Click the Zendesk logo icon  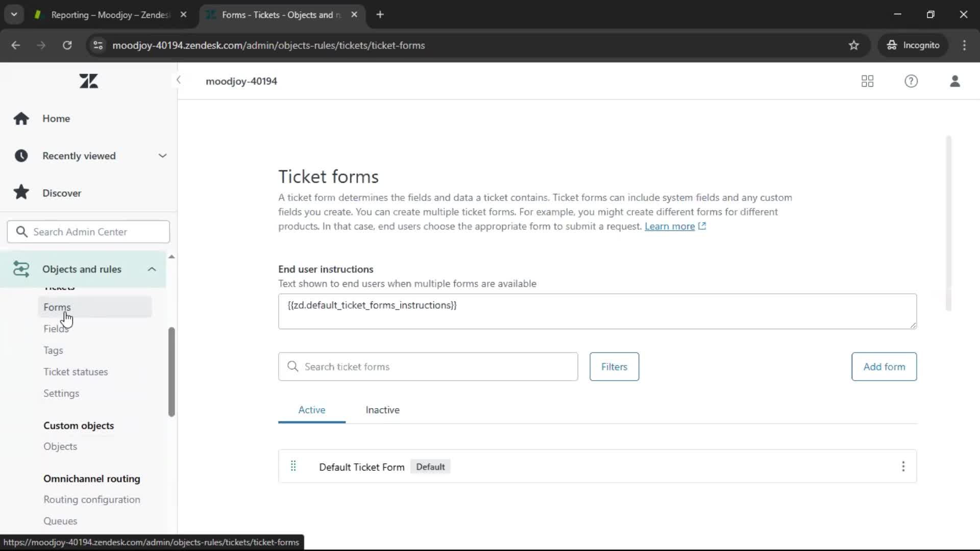coord(89,81)
